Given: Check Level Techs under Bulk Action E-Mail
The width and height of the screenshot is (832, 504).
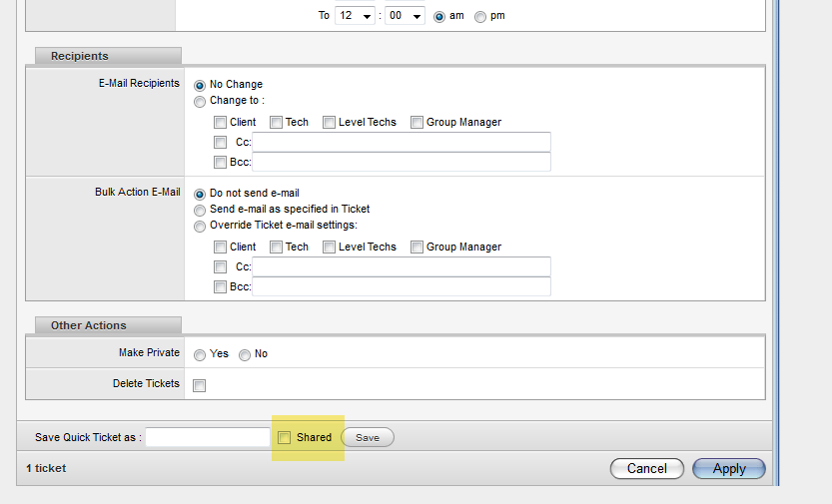Looking at the screenshot, I should (329, 247).
